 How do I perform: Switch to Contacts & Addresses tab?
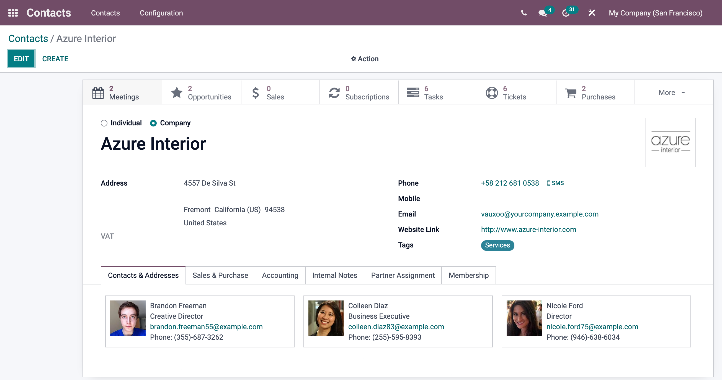click(143, 275)
